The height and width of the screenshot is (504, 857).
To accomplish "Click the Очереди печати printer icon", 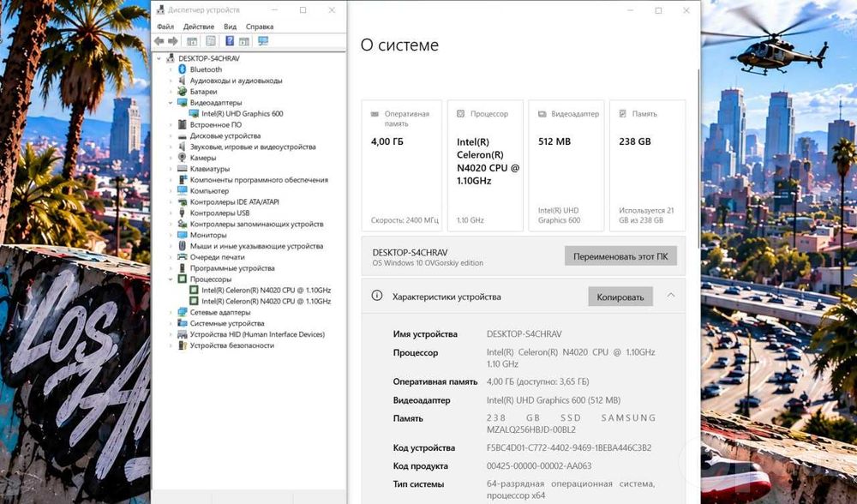I will pos(183,257).
